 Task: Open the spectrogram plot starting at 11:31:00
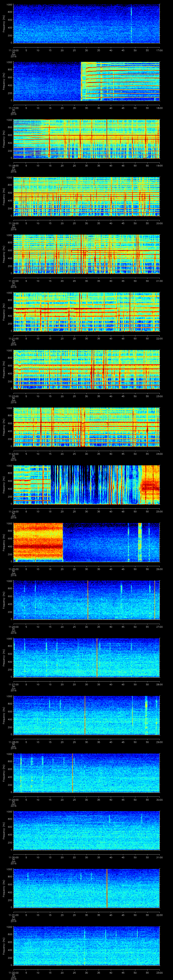point(86,888)
